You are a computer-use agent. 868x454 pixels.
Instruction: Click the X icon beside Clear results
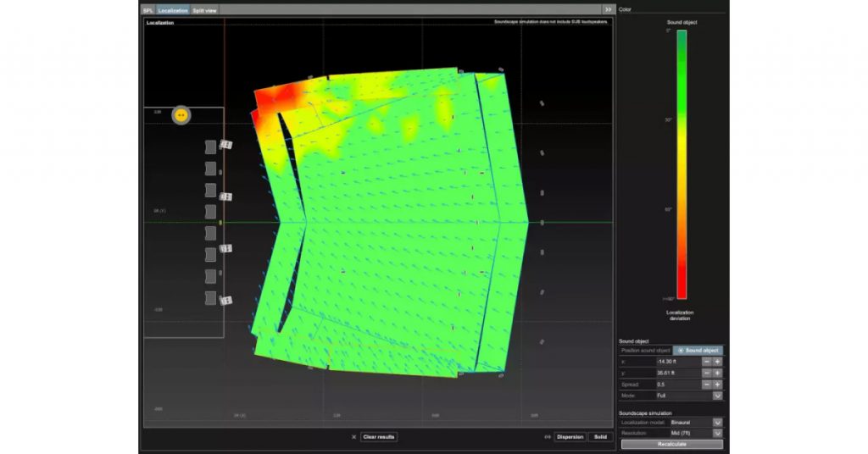pos(353,437)
